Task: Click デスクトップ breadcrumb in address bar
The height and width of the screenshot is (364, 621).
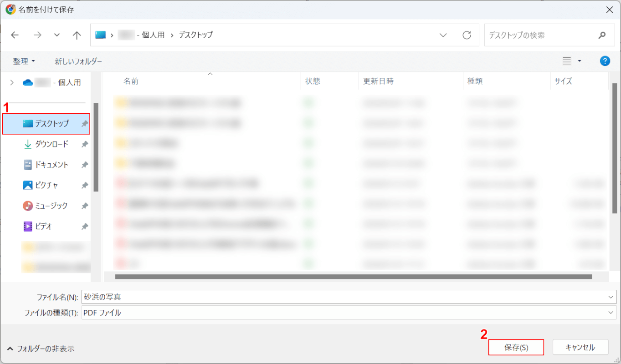Action: (x=195, y=35)
